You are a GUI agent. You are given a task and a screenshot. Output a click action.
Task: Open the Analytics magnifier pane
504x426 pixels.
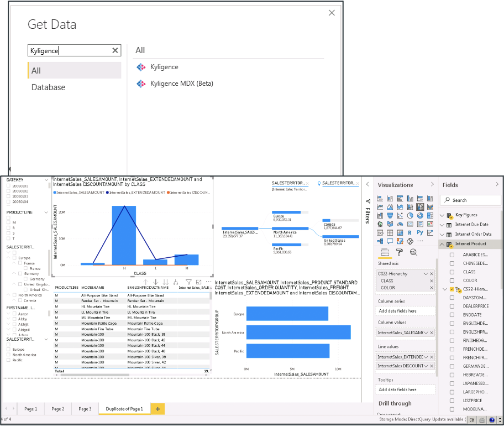click(414, 252)
